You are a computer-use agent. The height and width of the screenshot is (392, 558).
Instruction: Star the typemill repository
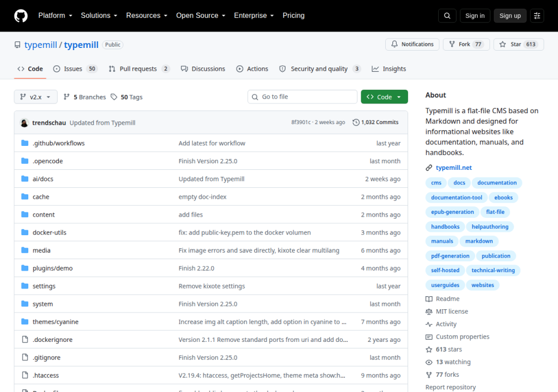pyautogui.click(x=519, y=44)
